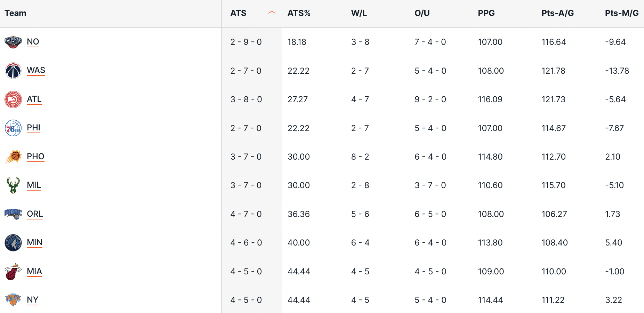Open the WAS team link
Image resolution: width=644 pixels, height=313 pixels.
[36, 70]
